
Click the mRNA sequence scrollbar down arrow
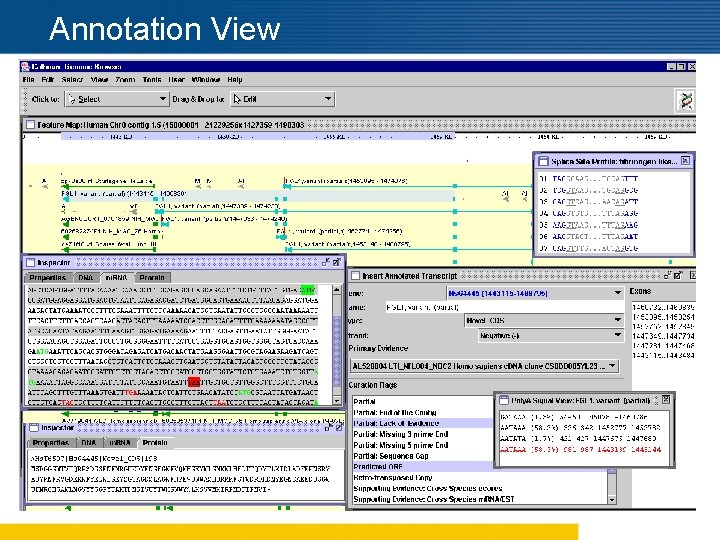tap(337, 401)
